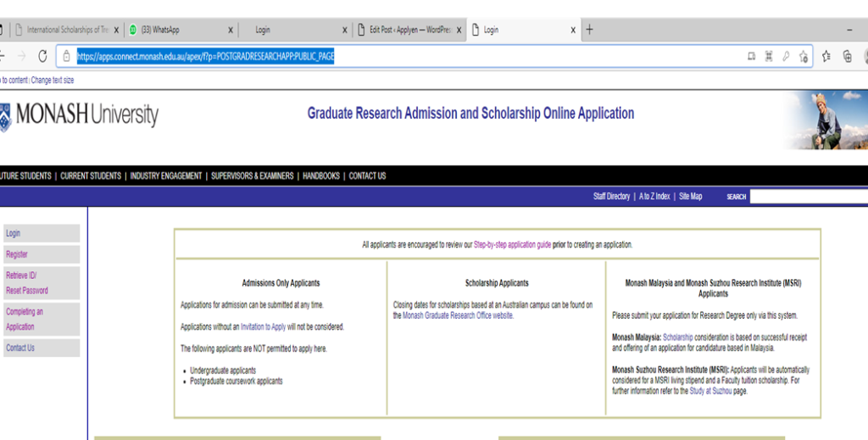Viewport: 868px width, 440px height.
Task: Click the Study at Suzhou link
Action: pos(710,391)
